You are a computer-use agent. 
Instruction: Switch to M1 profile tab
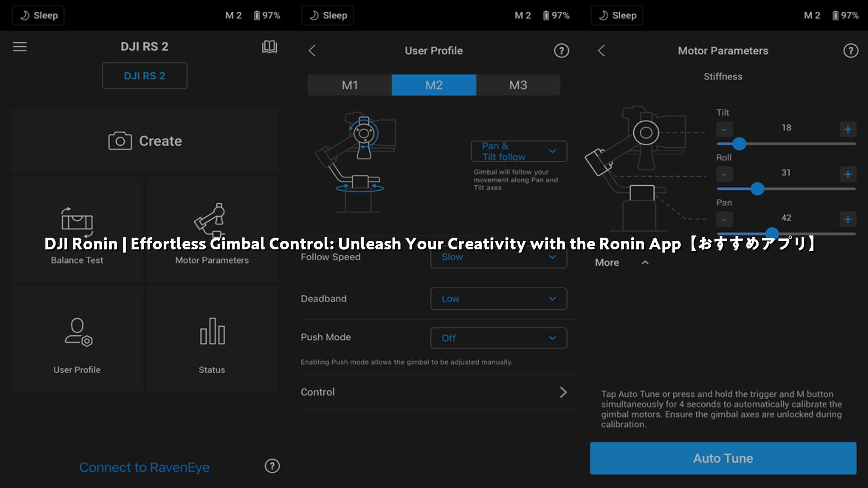click(349, 85)
